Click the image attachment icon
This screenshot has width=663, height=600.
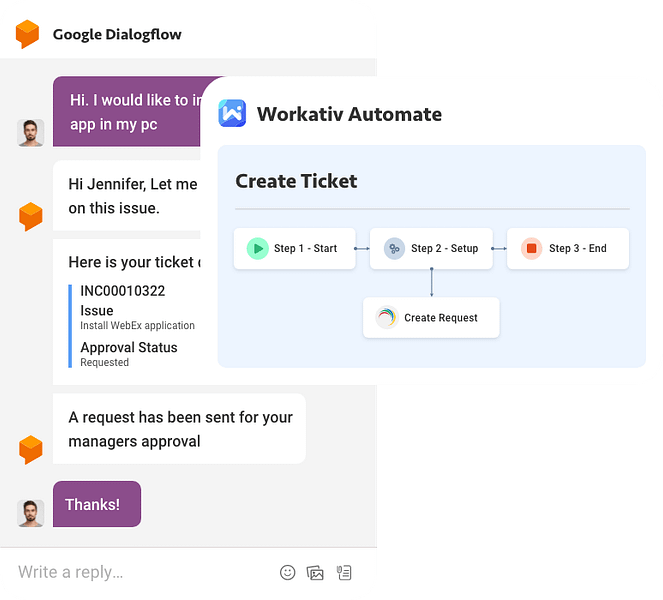315,573
